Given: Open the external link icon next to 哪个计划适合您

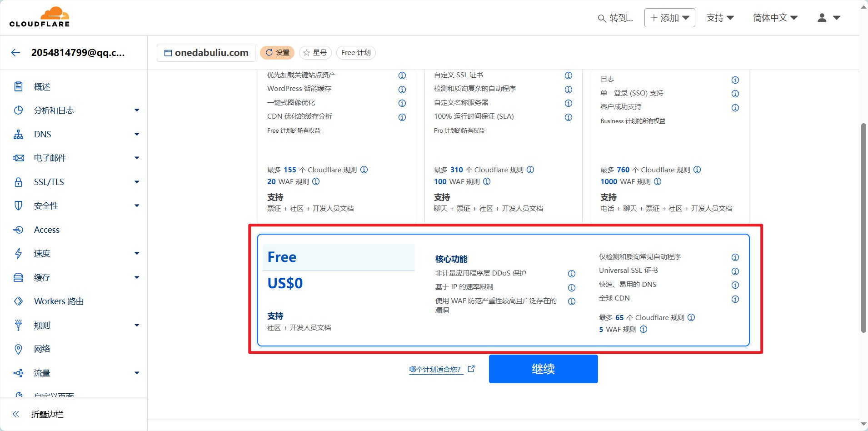Looking at the screenshot, I should coord(471,369).
